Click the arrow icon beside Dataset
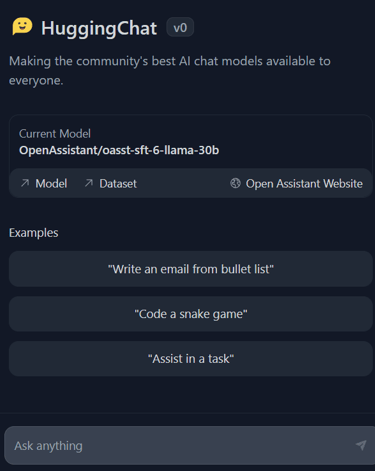The width and height of the screenshot is (375, 471). [89, 183]
